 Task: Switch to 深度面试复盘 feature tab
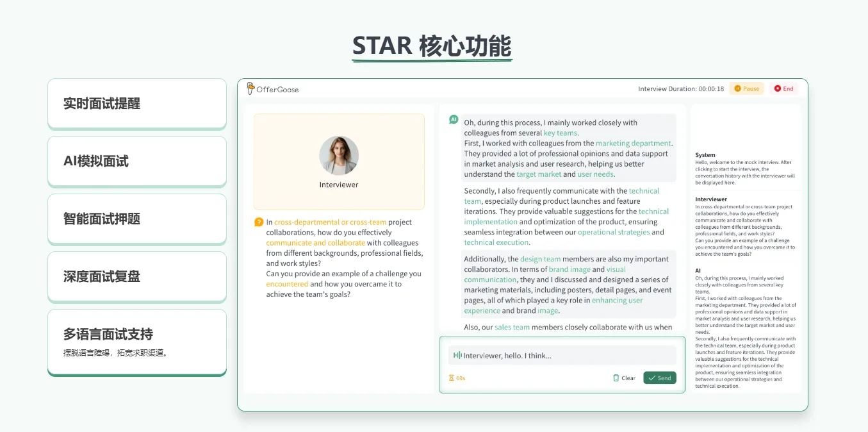[137, 276]
